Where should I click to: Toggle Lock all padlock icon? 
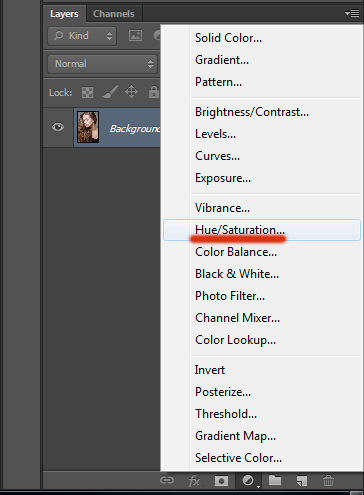click(154, 92)
